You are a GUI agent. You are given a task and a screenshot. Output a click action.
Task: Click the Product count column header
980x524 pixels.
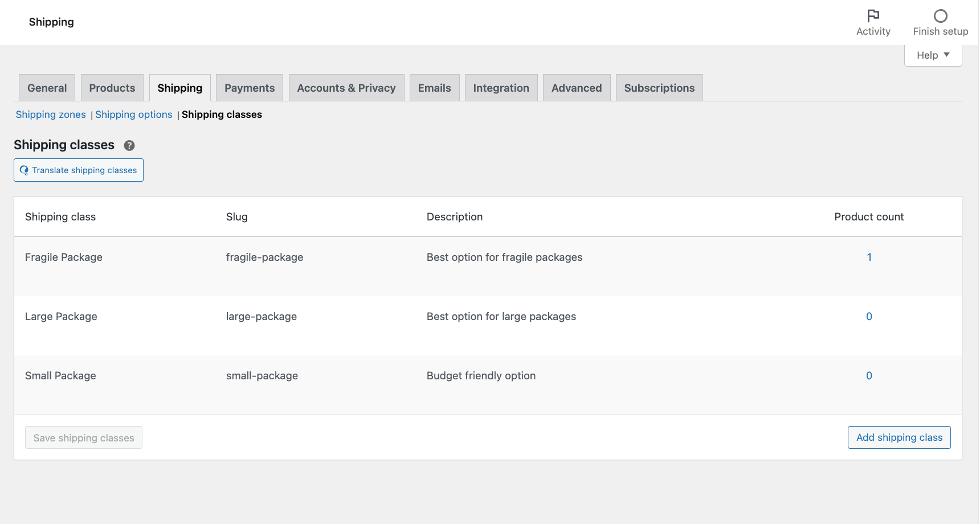click(869, 217)
